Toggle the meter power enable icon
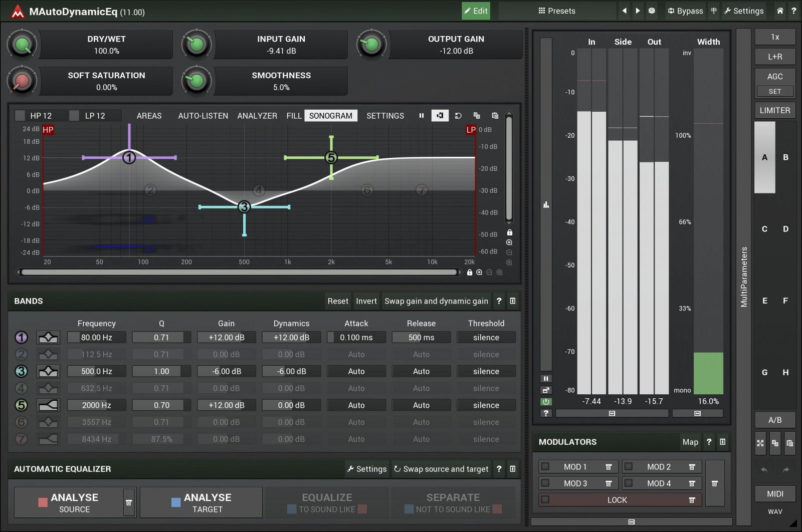This screenshot has width=802, height=532. pyautogui.click(x=546, y=402)
